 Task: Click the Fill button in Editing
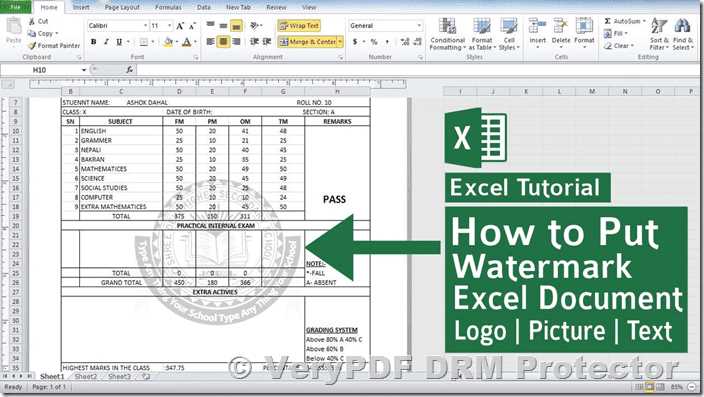(x=615, y=33)
